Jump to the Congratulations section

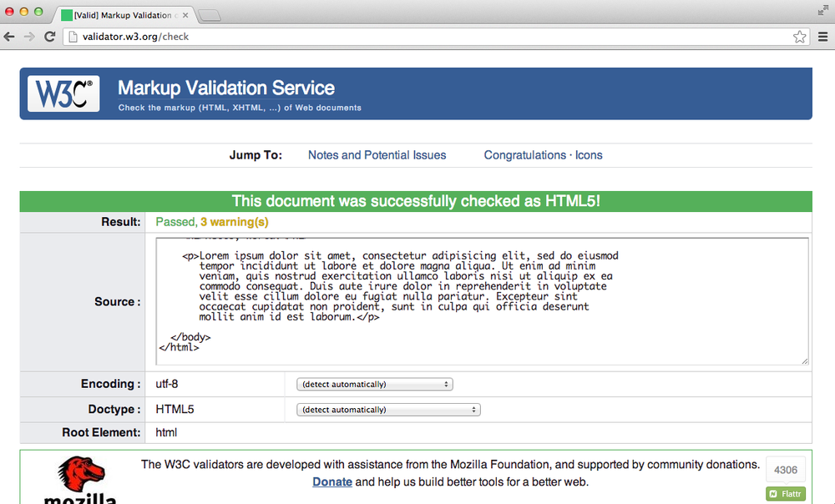click(x=525, y=155)
